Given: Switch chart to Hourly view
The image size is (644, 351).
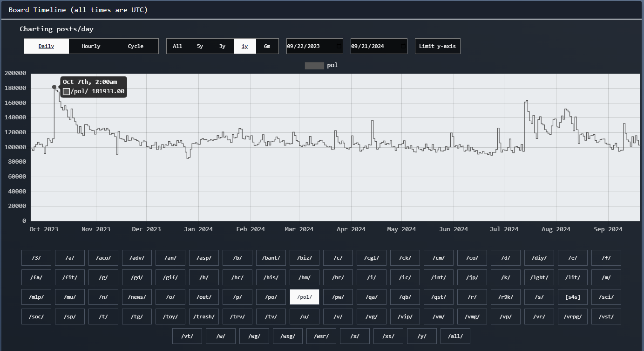Looking at the screenshot, I should [91, 46].
